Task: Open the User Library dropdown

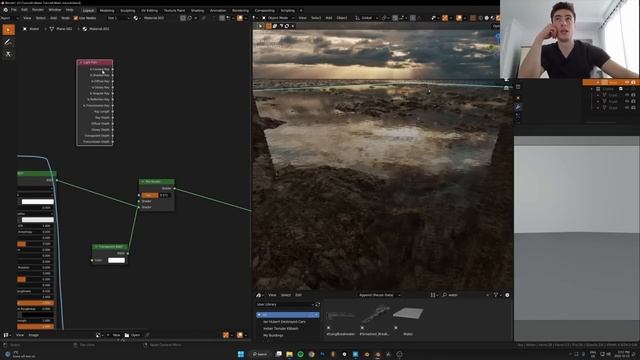Action: tap(285, 304)
